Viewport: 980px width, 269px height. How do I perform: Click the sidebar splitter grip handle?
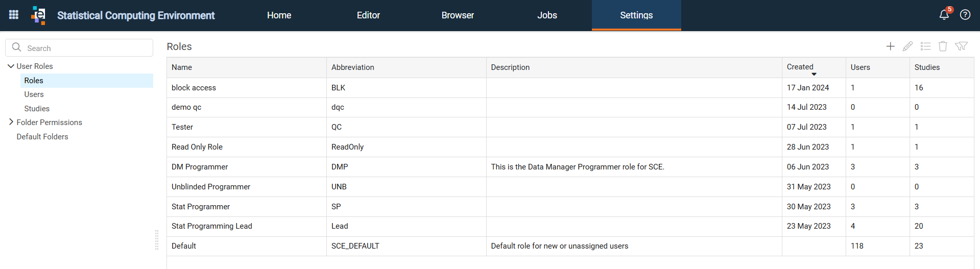click(157, 240)
